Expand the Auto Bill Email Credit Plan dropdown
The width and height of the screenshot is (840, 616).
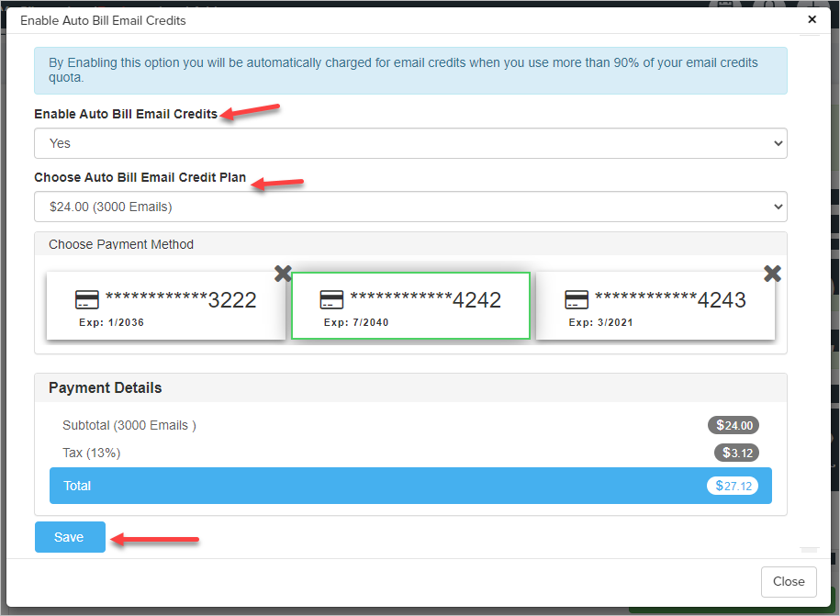pyautogui.click(x=410, y=207)
